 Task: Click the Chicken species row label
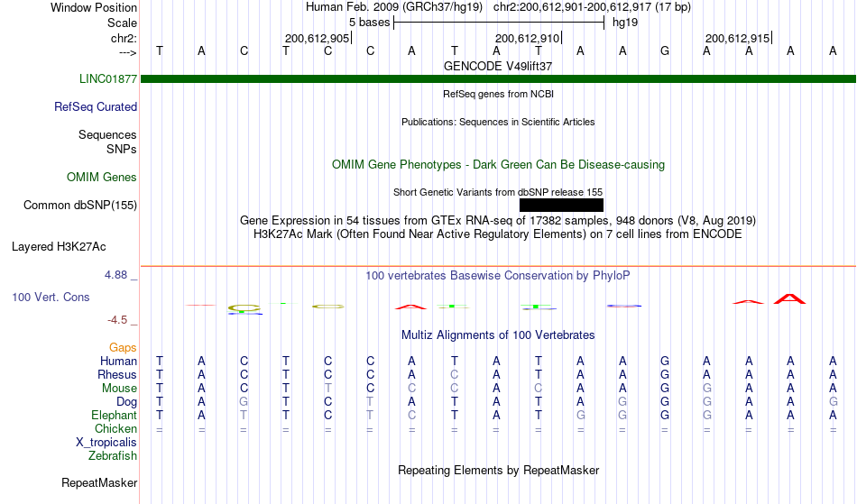[x=115, y=429]
